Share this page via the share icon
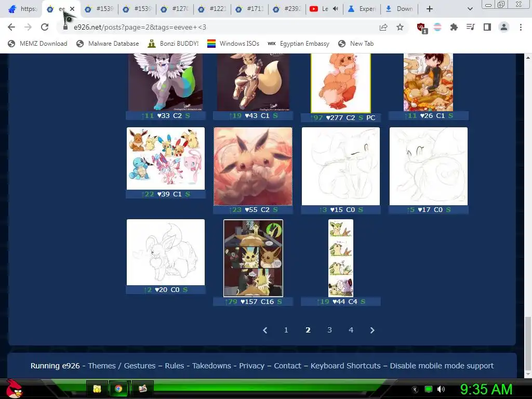The width and height of the screenshot is (532, 399). point(383,27)
